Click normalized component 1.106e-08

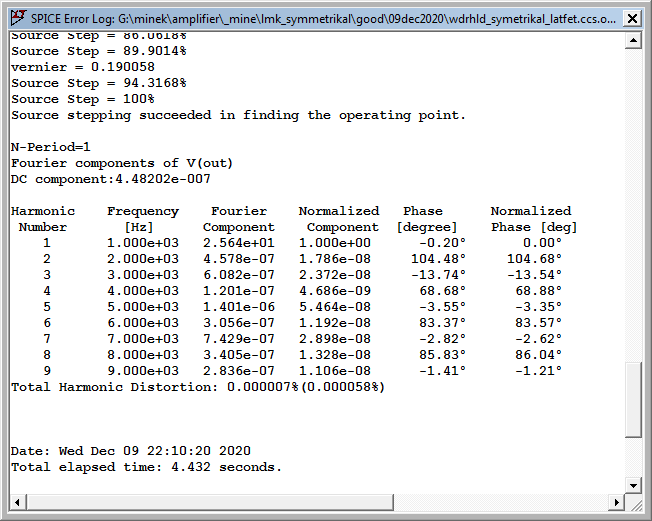tap(335, 371)
